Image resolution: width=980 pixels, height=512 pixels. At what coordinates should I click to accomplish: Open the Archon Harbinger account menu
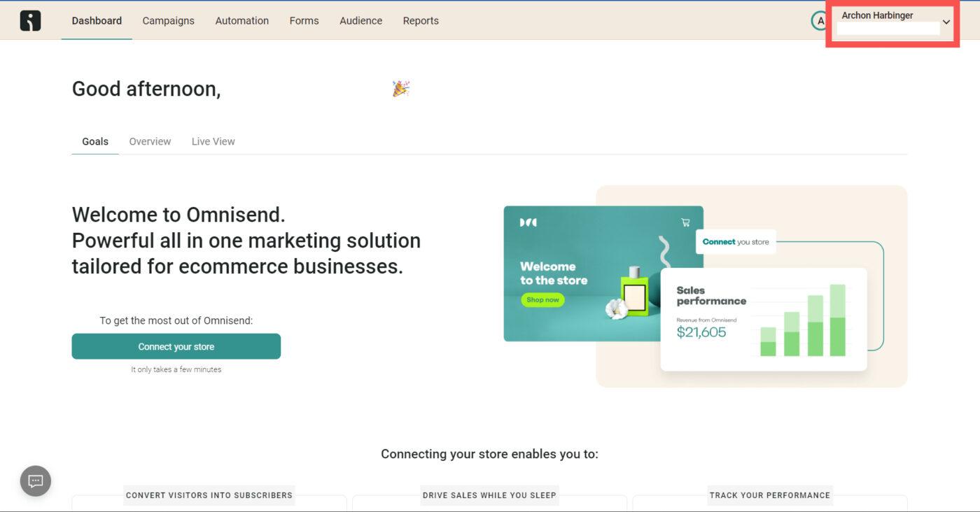click(x=878, y=16)
